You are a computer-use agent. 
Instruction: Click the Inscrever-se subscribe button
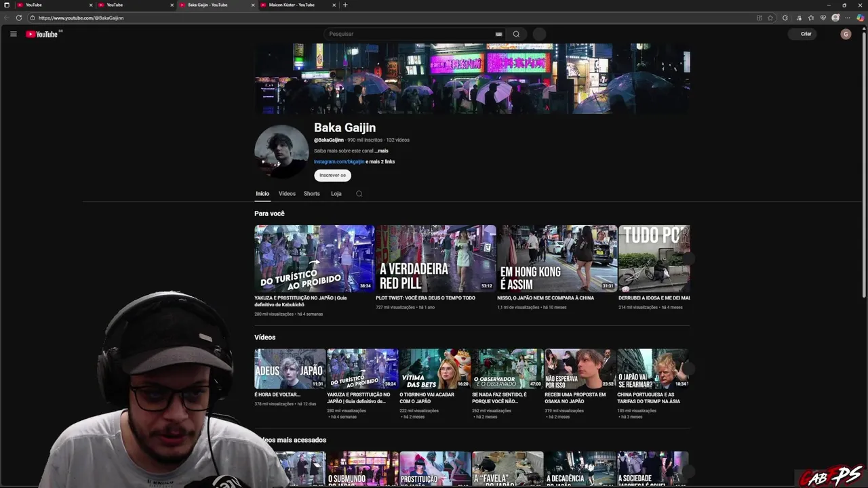click(332, 175)
